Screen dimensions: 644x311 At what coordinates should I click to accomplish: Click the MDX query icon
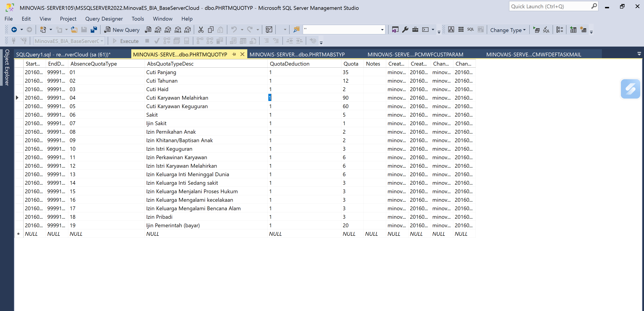click(x=158, y=30)
